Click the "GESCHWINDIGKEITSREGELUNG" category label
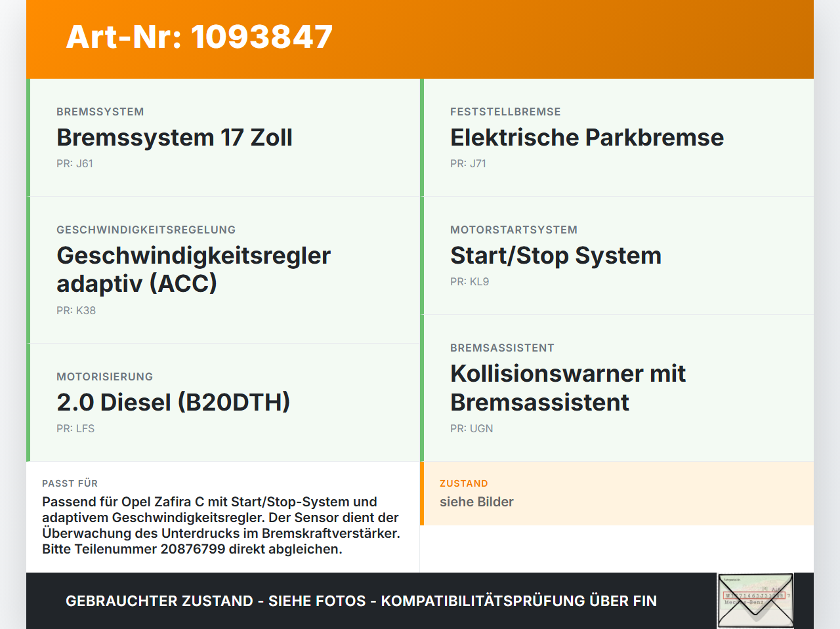Viewport: 840px width, 629px height. pyautogui.click(x=146, y=230)
